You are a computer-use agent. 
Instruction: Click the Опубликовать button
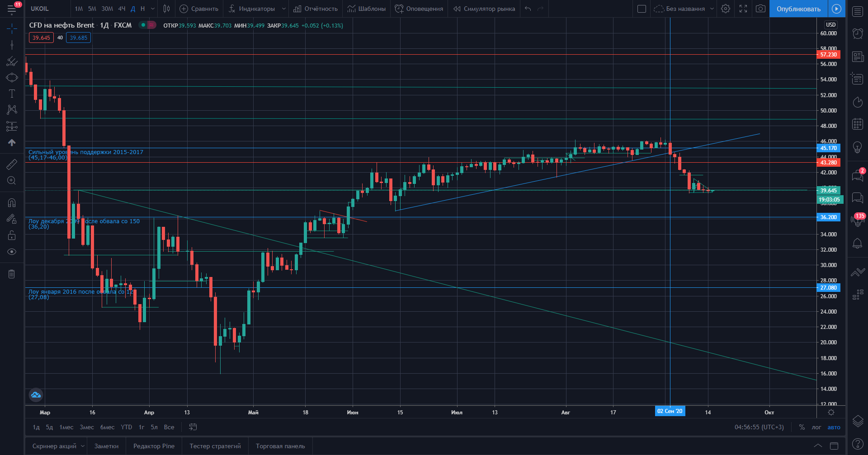[x=798, y=9]
